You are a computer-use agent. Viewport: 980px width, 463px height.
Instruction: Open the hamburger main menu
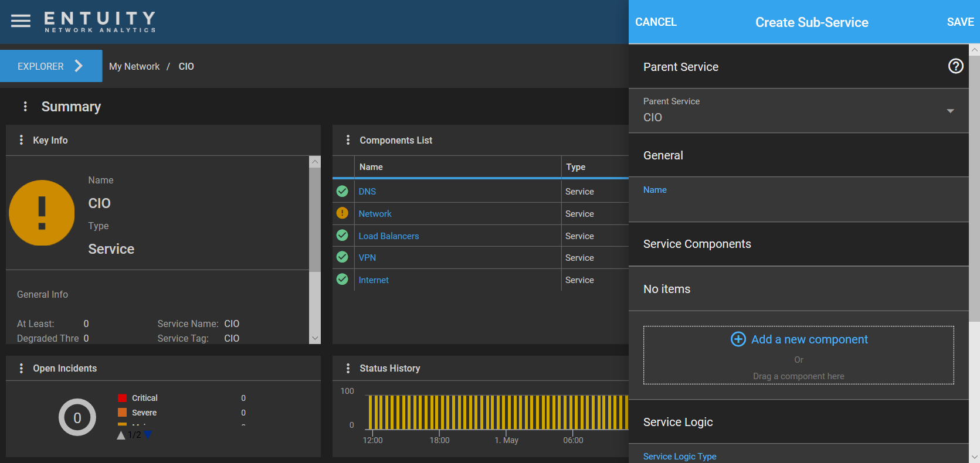(21, 21)
